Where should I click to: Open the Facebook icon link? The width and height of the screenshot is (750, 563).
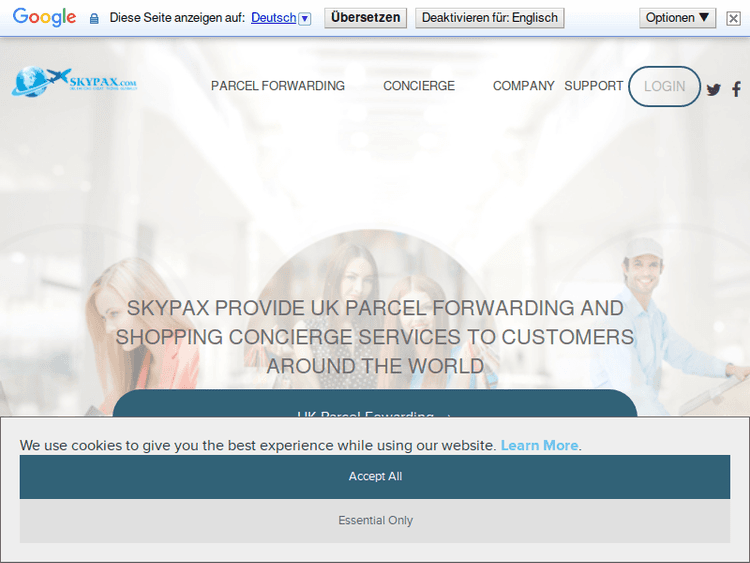(x=737, y=89)
